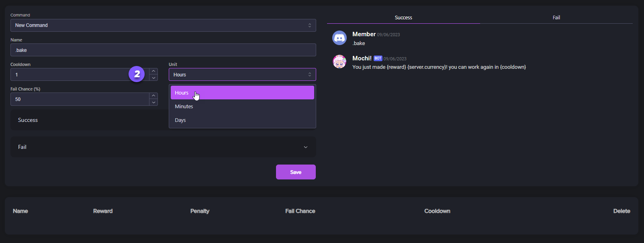Expand the Success section
This screenshot has width=644, height=243.
(88, 120)
